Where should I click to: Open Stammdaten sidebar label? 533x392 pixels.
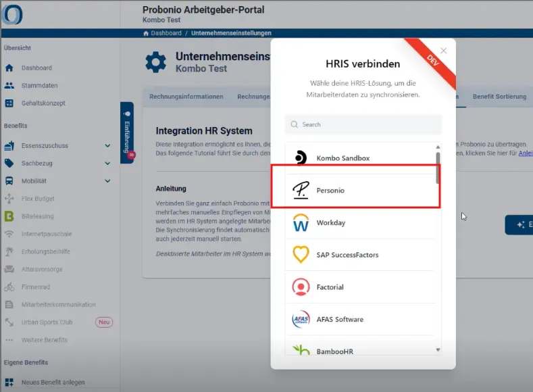[39, 86]
